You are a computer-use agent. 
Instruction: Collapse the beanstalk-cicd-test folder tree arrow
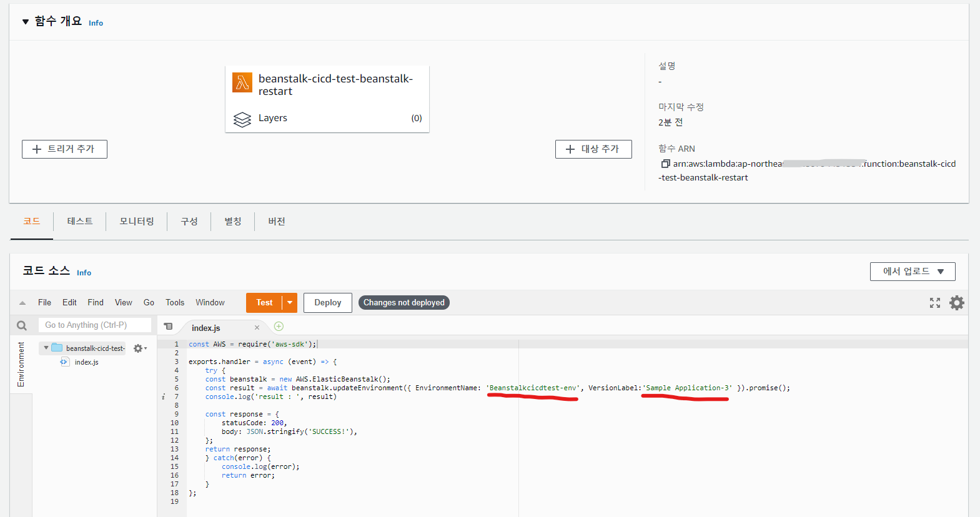(46, 348)
